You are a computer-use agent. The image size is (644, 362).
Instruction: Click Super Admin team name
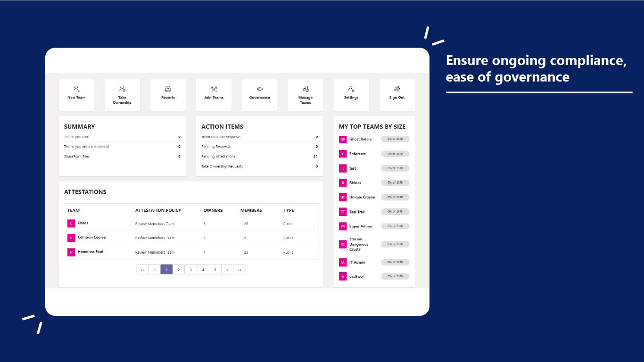click(x=361, y=226)
